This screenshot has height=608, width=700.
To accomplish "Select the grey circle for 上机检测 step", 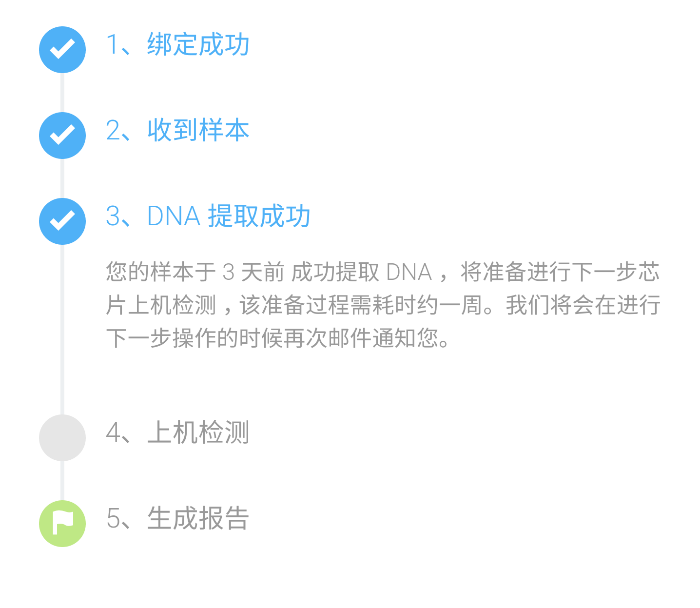I will pos(62,437).
